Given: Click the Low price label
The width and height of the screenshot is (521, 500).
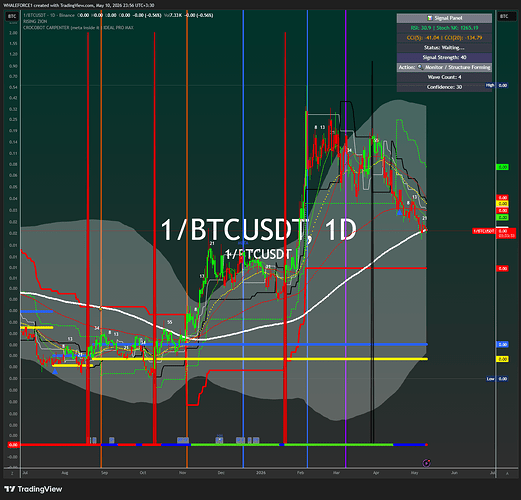Looking at the screenshot, I should click(497, 379).
